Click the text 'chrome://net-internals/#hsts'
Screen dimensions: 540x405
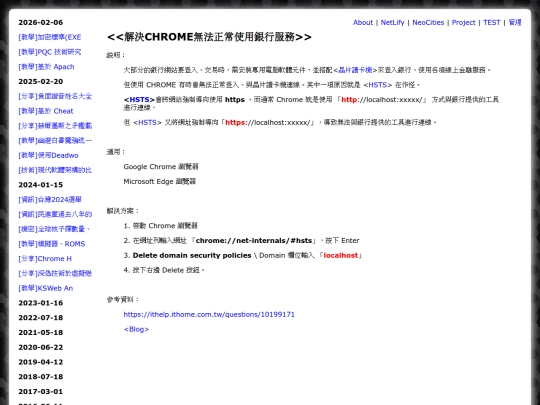(254, 240)
